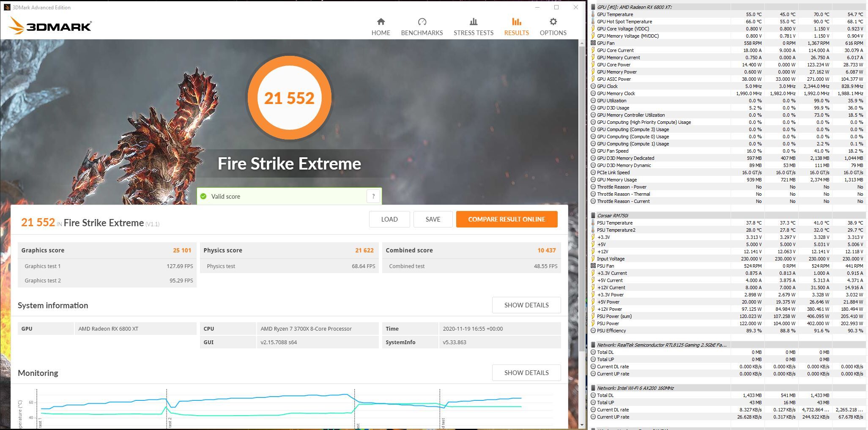868x430 pixels.
Task: Select the PSU Power (sum) bolt icon
Action: [x=593, y=316]
